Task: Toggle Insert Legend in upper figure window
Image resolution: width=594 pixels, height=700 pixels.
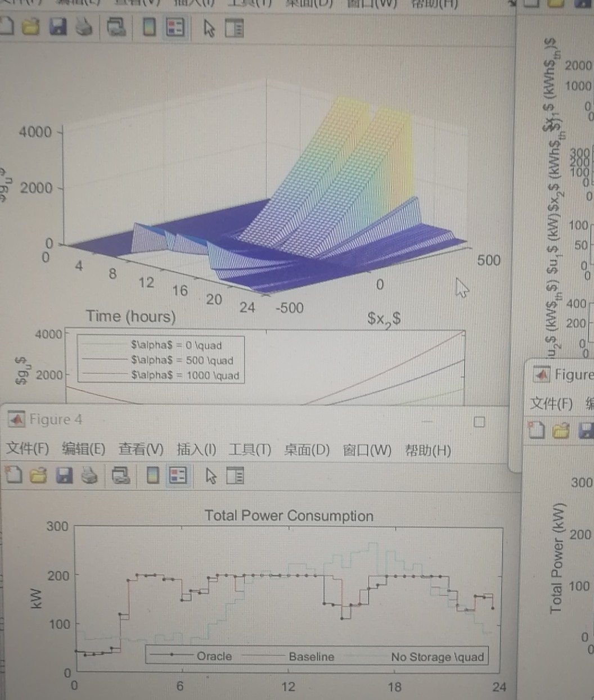Action: click(x=175, y=28)
